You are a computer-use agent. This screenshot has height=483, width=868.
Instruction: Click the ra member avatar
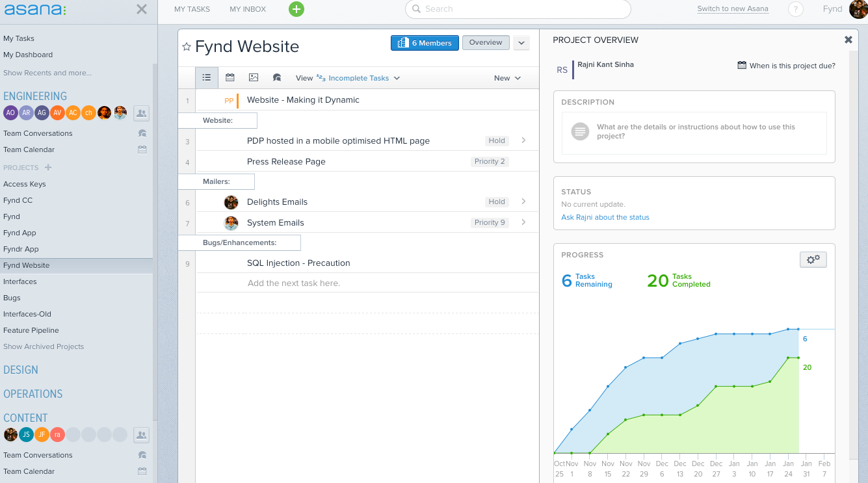click(57, 434)
